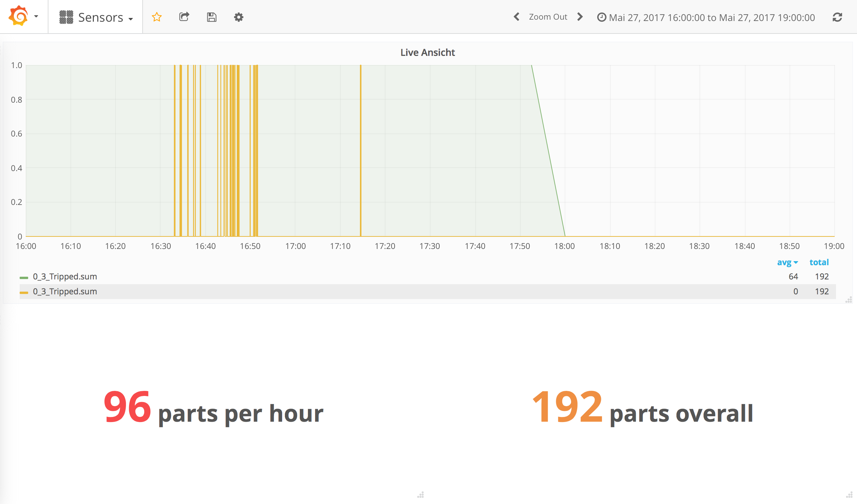This screenshot has width=857, height=504.
Task: Click total 192 in yellow series row
Action: (x=822, y=291)
